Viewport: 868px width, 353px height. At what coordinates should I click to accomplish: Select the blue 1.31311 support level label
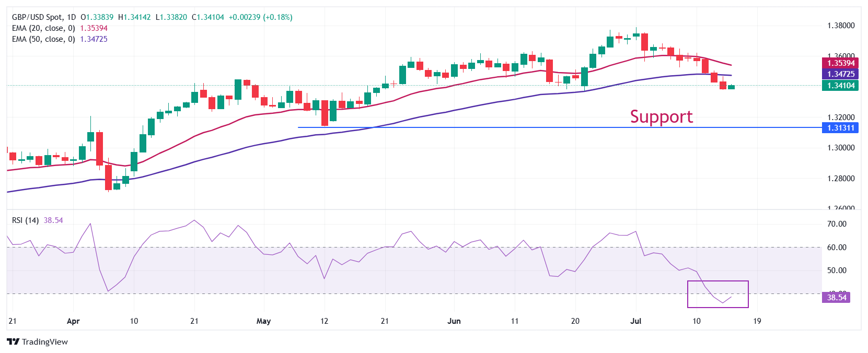click(x=840, y=128)
